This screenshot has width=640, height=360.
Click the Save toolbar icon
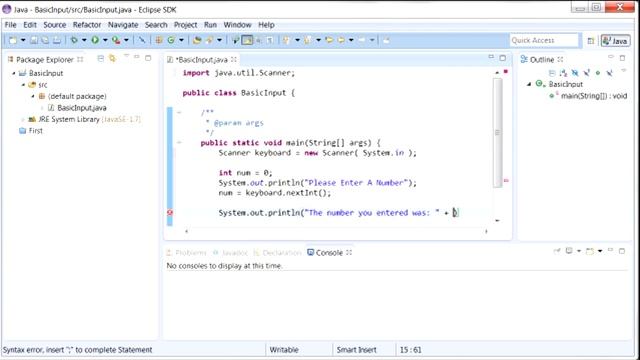pyautogui.click(x=34, y=40)
